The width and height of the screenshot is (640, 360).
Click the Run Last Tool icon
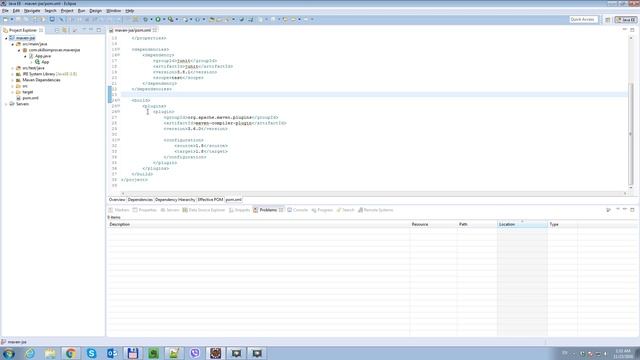(171, 19)
